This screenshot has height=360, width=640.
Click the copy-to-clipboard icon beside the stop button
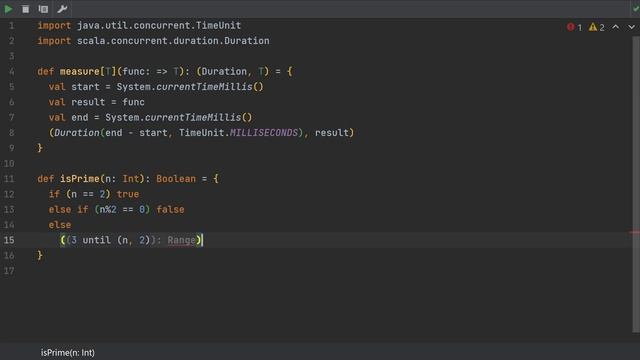(x=43, y=9)
